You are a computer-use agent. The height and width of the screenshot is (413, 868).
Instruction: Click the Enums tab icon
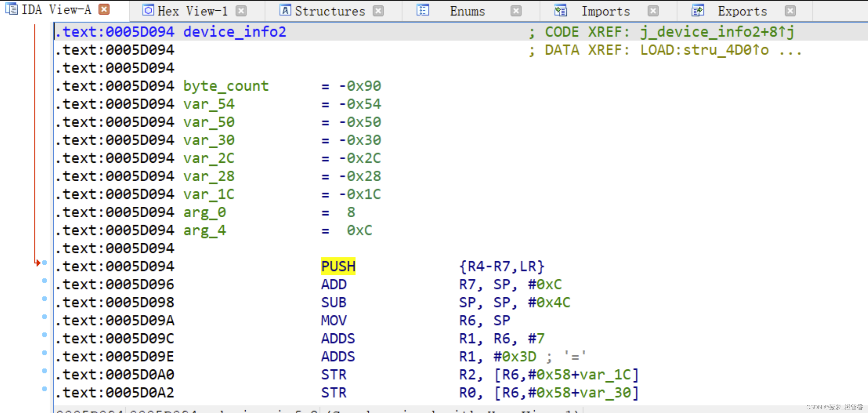422,10
